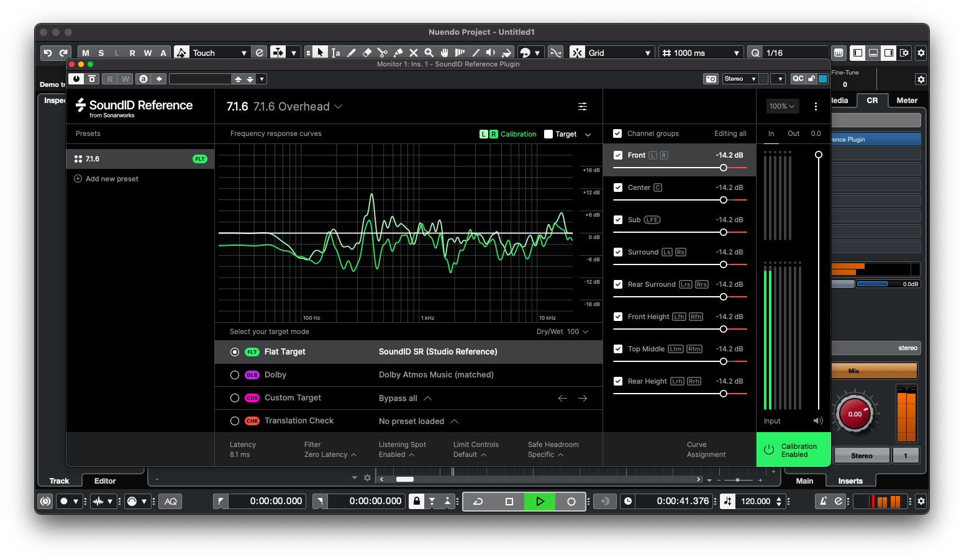Click the speaker mute icon by Input
Viewport: 964px width, 560px height.
(818, 421)
